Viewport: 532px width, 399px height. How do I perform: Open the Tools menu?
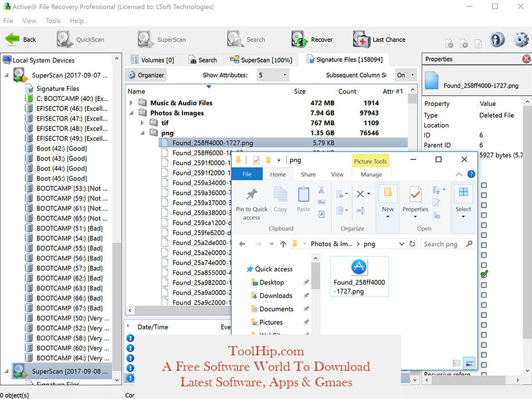(53, 21)
